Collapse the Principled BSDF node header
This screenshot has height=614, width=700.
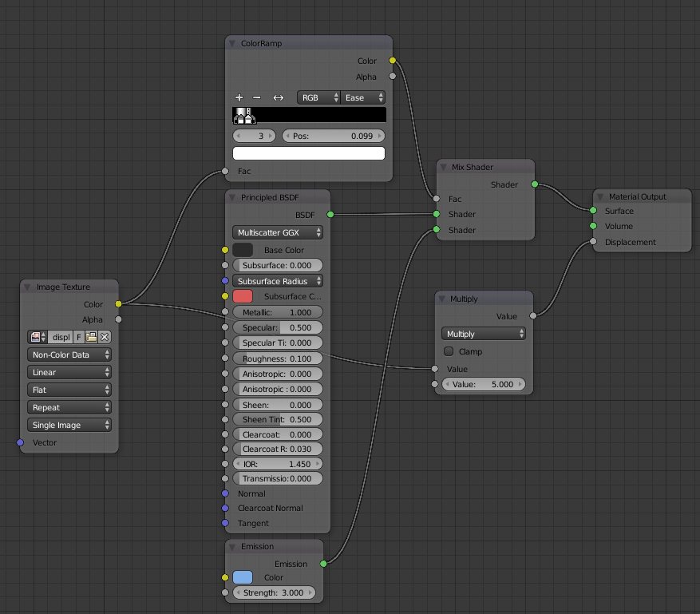[231, 196]
